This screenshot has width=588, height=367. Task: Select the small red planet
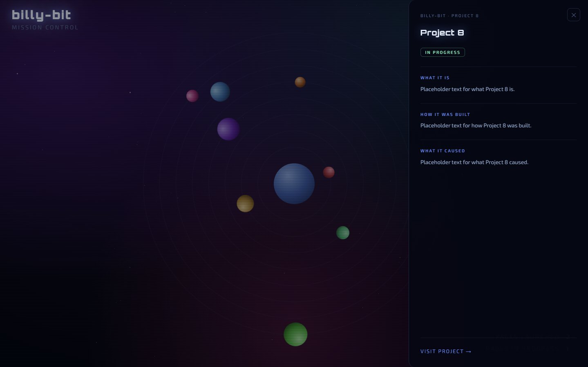point(329,172)
